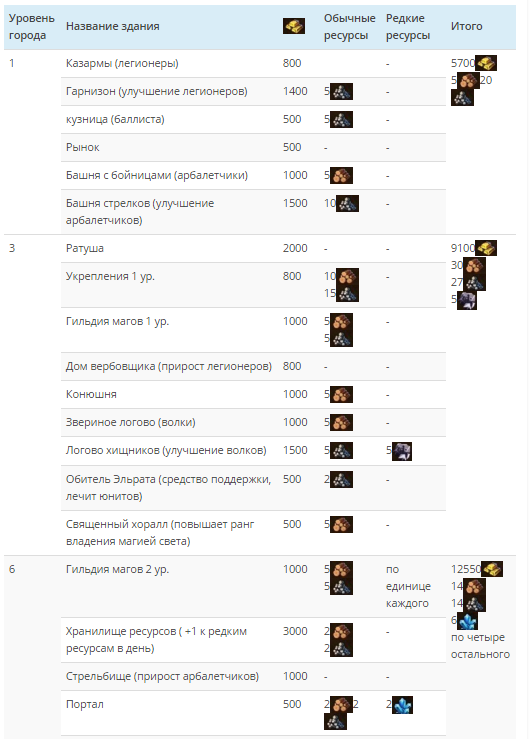
Task: Click the Обычные ресурсы column header
Action: [x=350, y=26]
